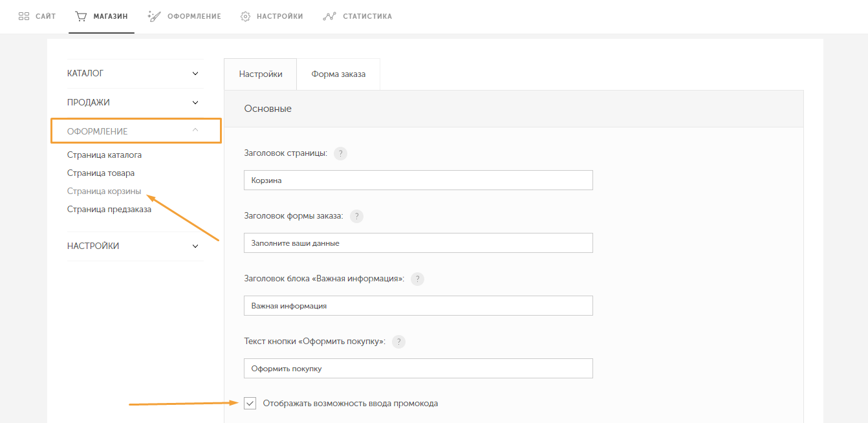
Task: Expand the Каталог sidebar section
Action: click(195, 74)
